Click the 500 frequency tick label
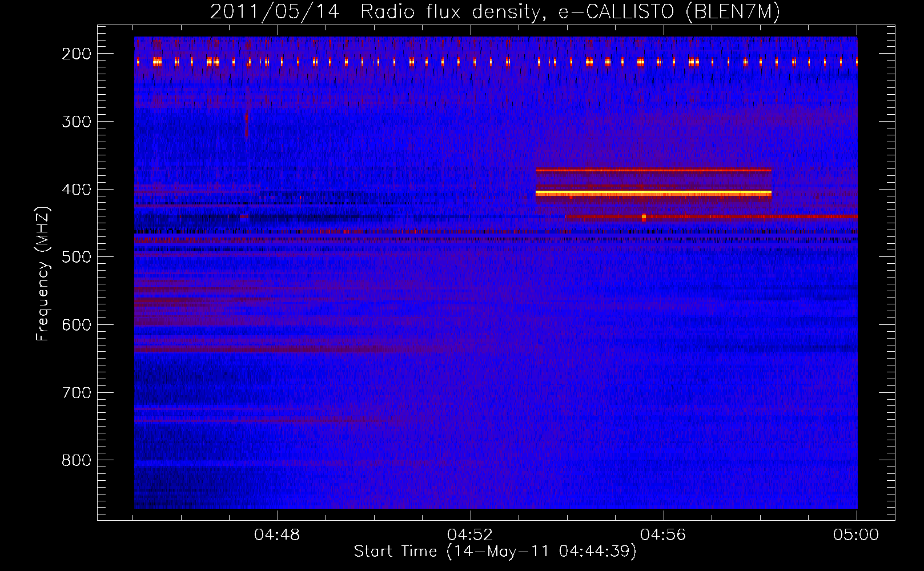The width and height of the screenshot is (924, 571). [x=76, y=257]
